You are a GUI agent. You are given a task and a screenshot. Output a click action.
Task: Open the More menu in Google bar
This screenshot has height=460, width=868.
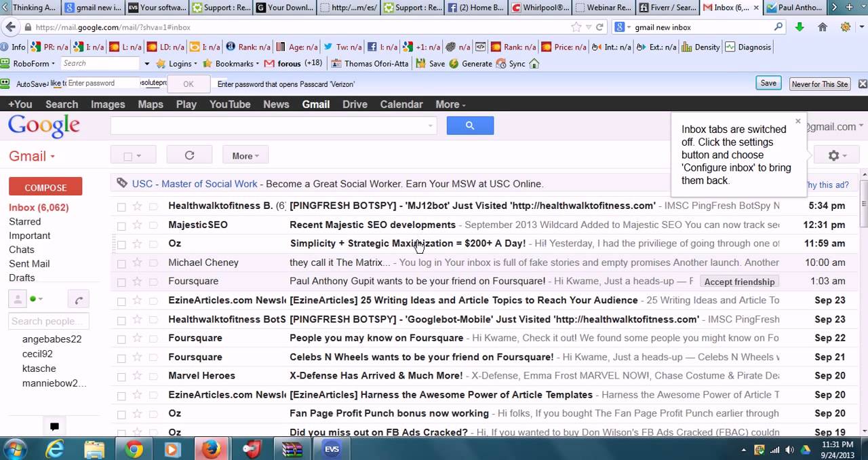450,104
